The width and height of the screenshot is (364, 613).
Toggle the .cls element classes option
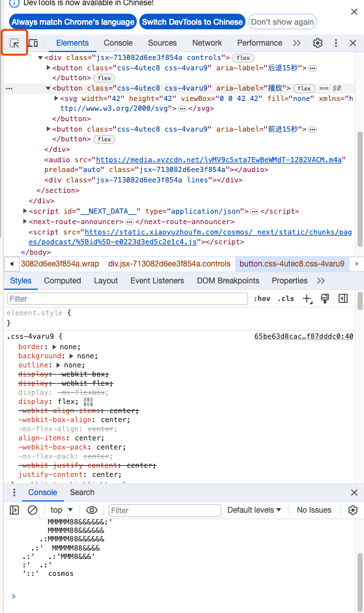286,298
